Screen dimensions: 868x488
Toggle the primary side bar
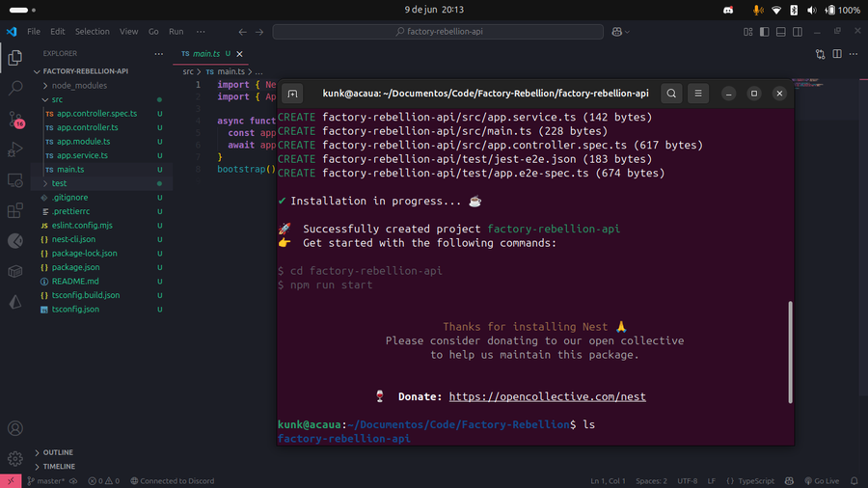point(765,32)
